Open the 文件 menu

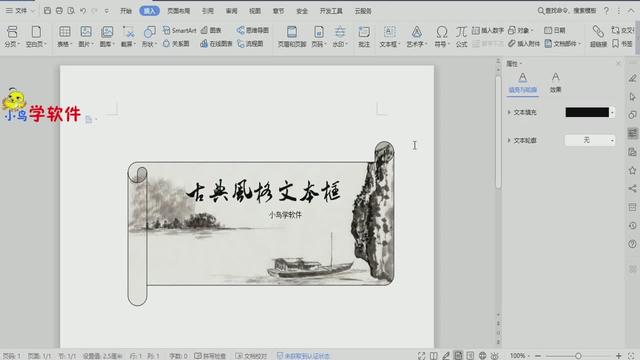[17, 11]
